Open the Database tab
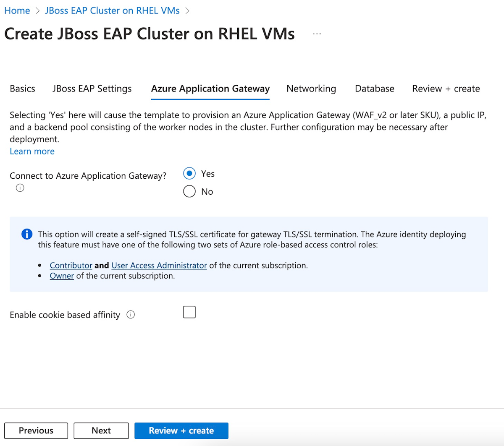This screenshot has width=504, height=446. coord(375,89)
